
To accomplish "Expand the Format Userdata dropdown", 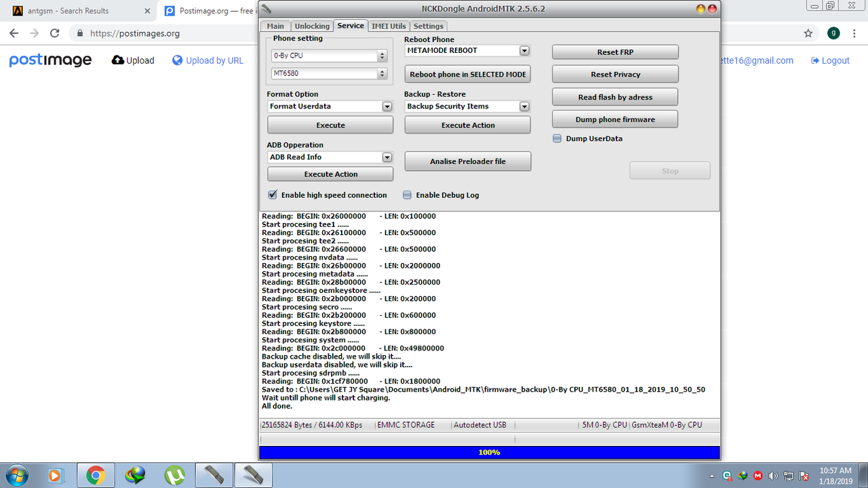I will click(387, 106).
